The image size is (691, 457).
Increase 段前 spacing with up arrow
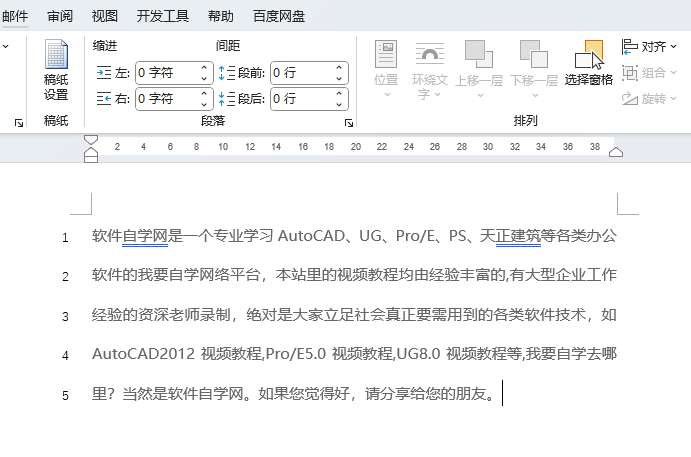click(x=339, y=68)
